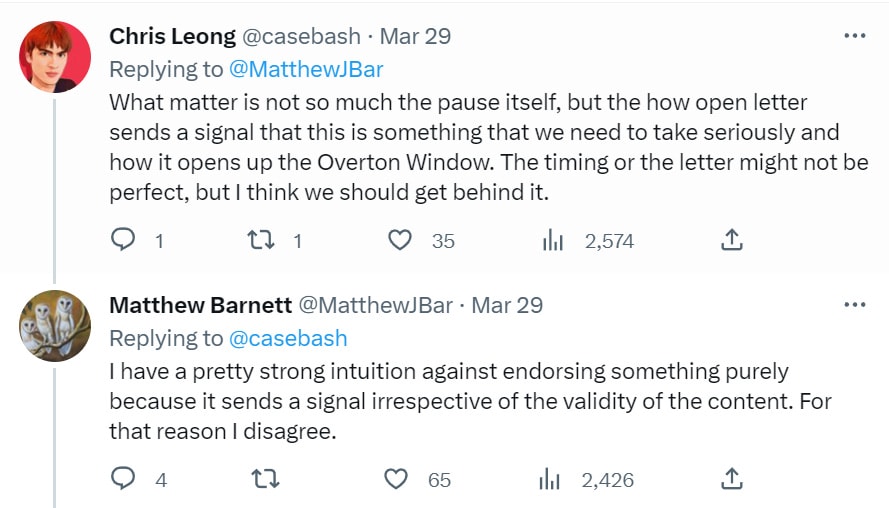View analytics for Chris Leong's tweet
Viewport: 889px width, 508px height.
click(x=553, y=241)
